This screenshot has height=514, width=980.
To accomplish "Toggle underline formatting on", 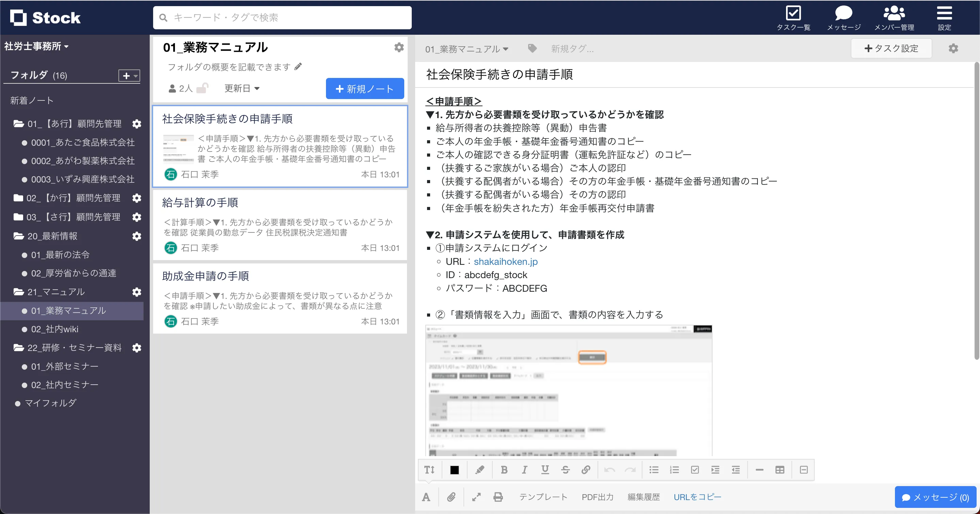I will (x=545, y=469).
